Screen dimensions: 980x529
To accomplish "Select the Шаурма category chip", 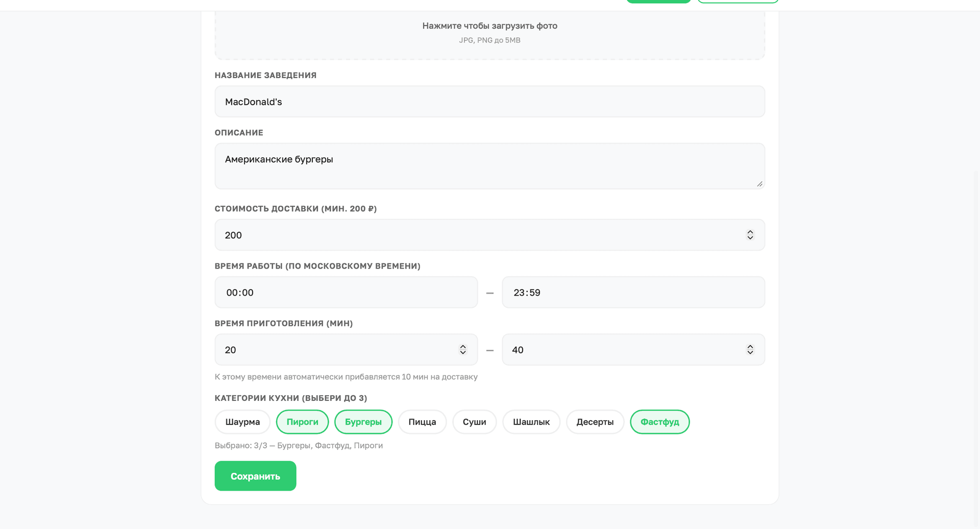I will (x=242, y=422).
